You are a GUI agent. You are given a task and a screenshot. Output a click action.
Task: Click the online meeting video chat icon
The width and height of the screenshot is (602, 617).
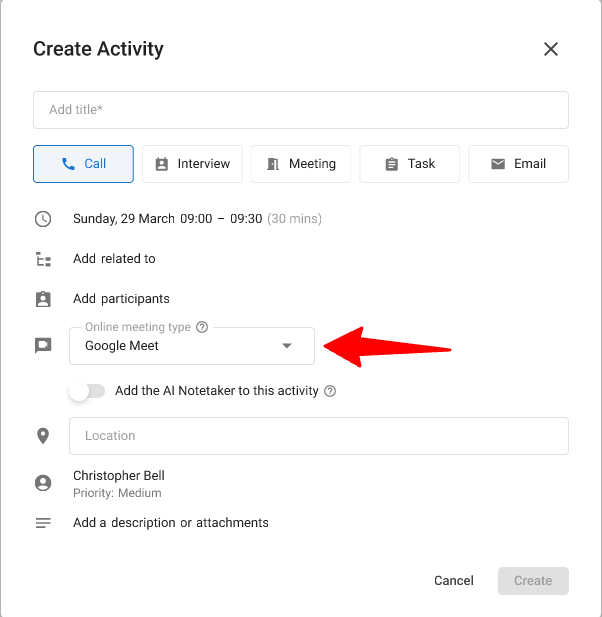coord(43,345)
